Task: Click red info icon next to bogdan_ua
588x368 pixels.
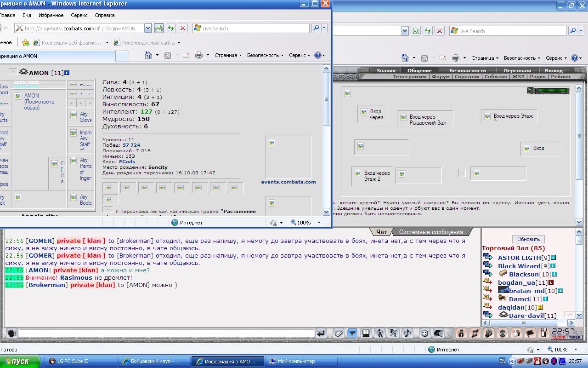Action: [x=551, y=282]
